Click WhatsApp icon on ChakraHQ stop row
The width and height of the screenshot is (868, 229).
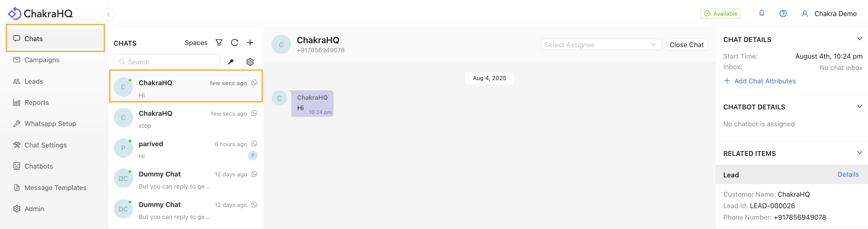click(254, 113)
